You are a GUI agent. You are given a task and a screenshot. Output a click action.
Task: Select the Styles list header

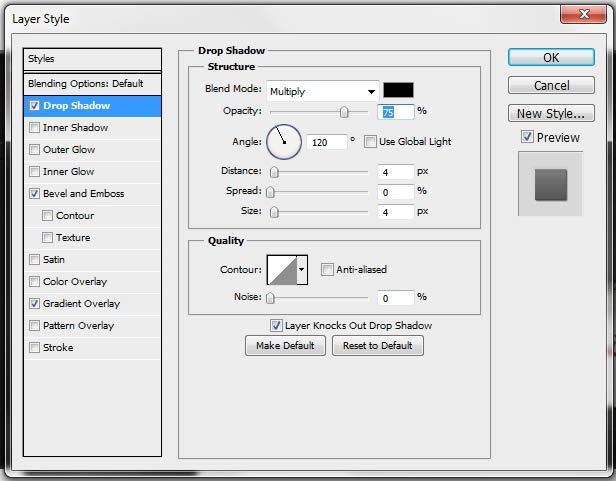tap(92, 59)
